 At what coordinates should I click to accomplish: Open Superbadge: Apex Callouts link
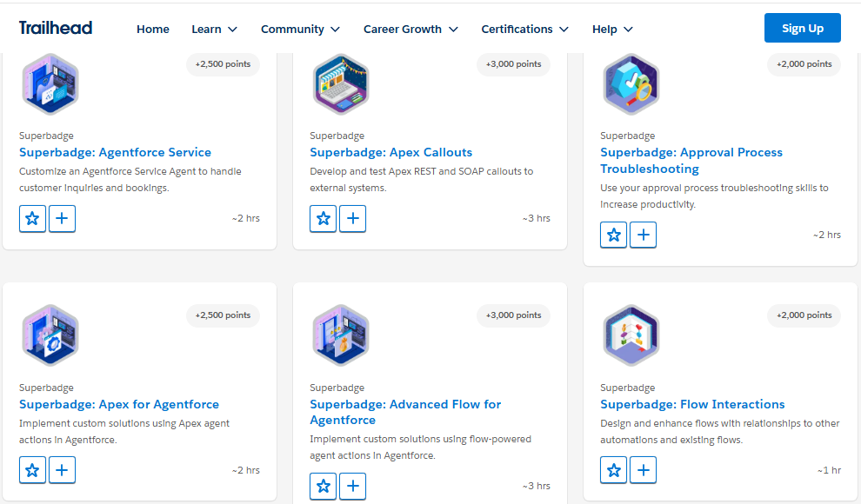[x=391, y=152]
